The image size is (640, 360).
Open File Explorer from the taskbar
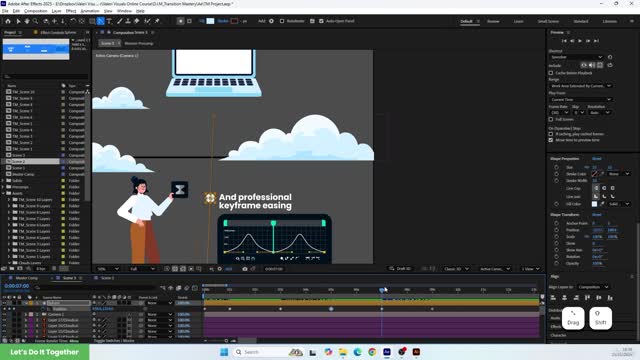click(x=342, y=352)
